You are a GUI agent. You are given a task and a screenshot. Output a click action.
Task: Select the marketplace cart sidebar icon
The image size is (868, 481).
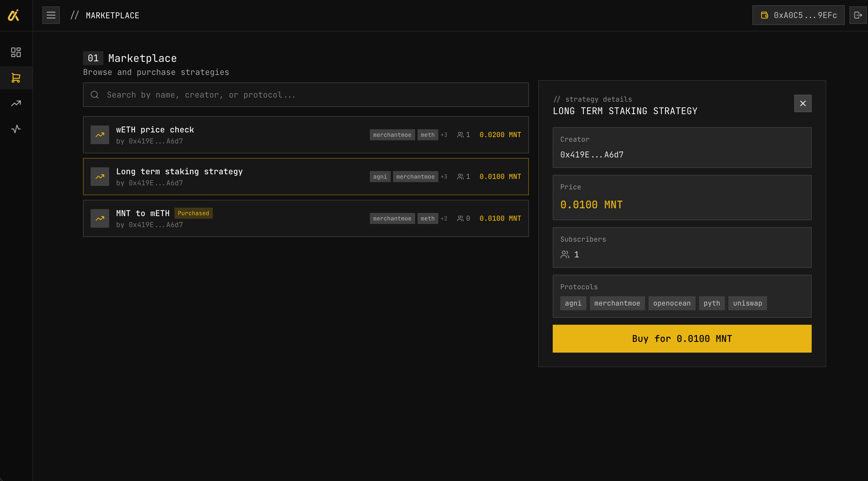click(x=16, y=78)
